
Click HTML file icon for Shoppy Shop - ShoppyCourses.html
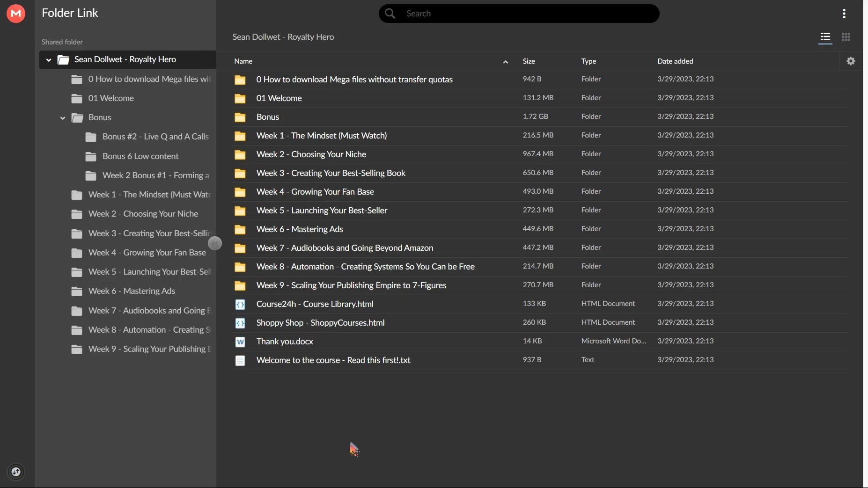pos(240,323)
